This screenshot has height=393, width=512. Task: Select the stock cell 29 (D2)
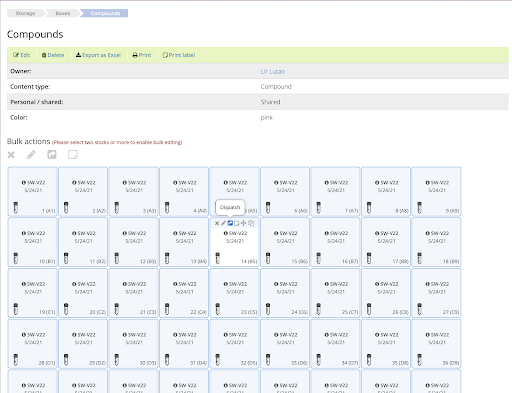pyautogui.click(x=83, y=344)
